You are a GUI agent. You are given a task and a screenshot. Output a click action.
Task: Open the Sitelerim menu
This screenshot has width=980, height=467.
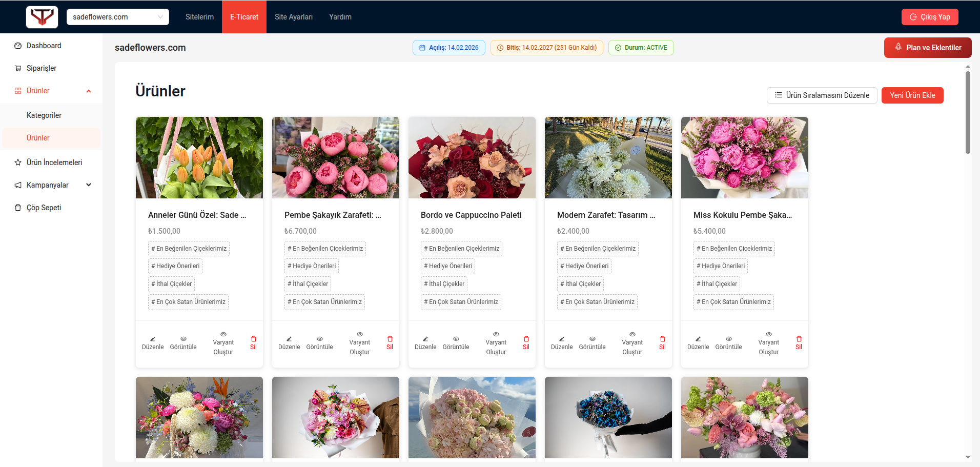click(199, 17)
